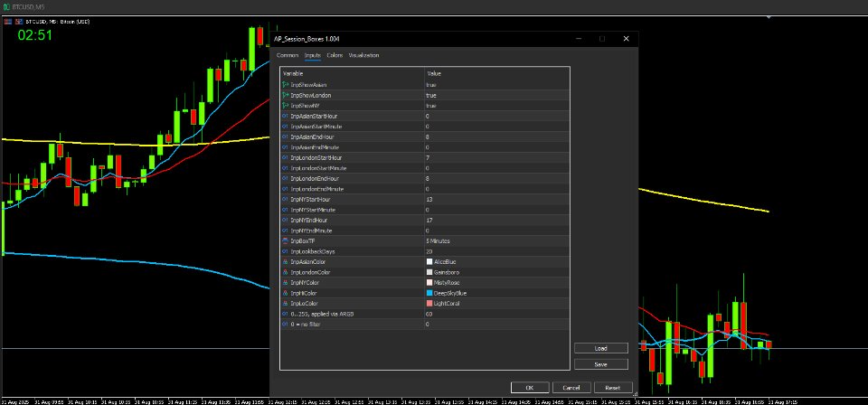
Task: Click the integer icon beside InpAsianEndHour
Action: coord(286,137)
